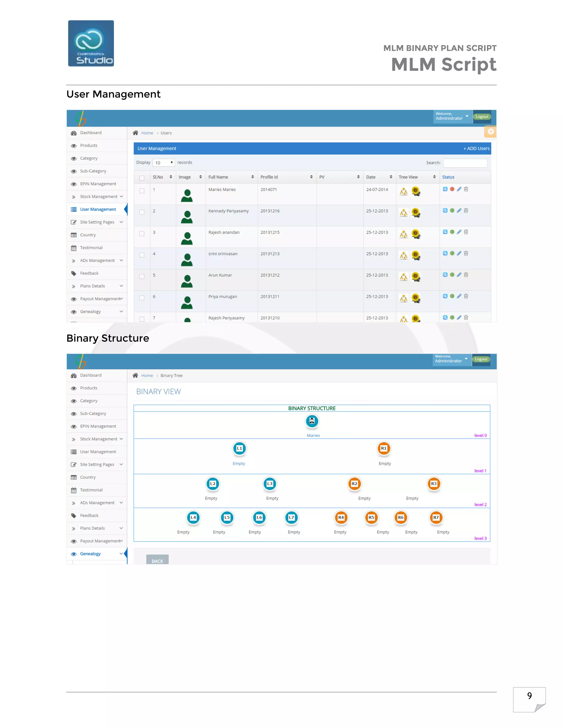Image resolution: width=563 pixels, height=728 pixels.
Task: Delete srini srinivasan using the trash icon
Action: pos(466,253)
